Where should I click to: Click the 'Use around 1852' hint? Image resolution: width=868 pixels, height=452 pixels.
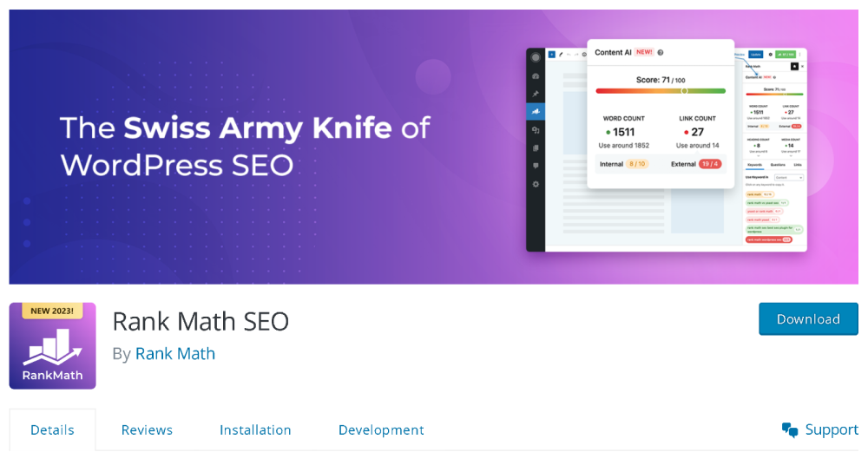624,146
